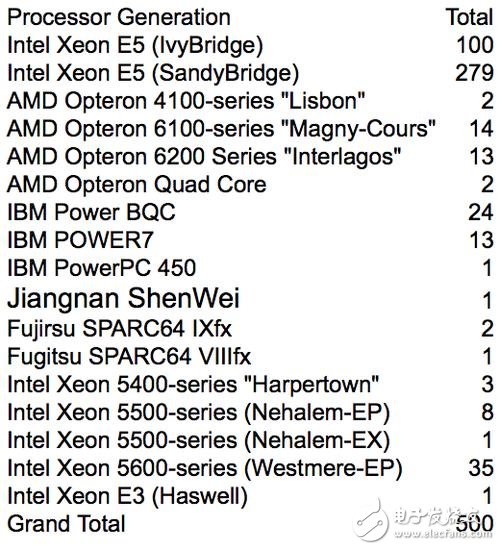Open the www.elecfans.com watermark link
Viewport: 500px width, 550px height.
coord(443,534)
